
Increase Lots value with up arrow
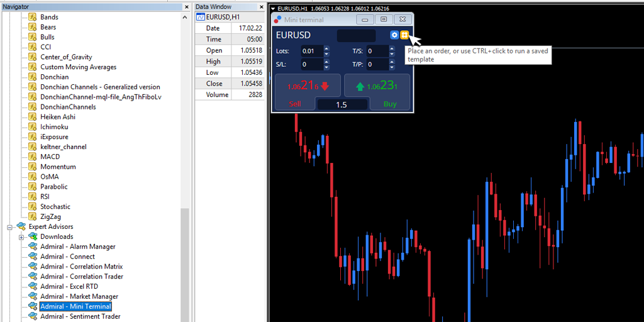[326, 49]
